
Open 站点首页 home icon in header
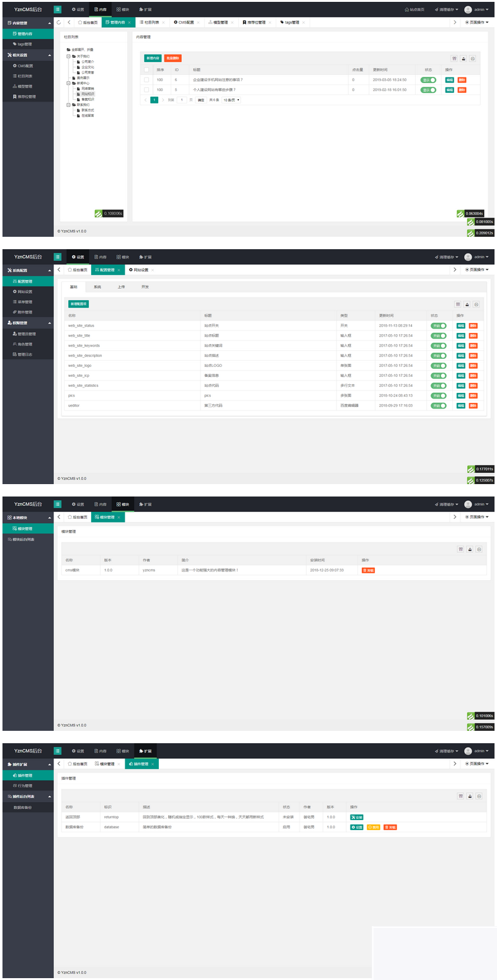tap(407, 10)
